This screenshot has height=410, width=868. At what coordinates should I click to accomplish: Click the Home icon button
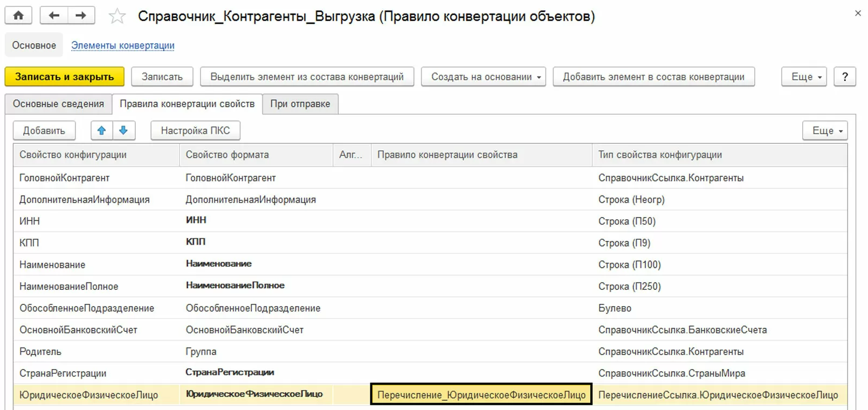(x=18, y=15)
